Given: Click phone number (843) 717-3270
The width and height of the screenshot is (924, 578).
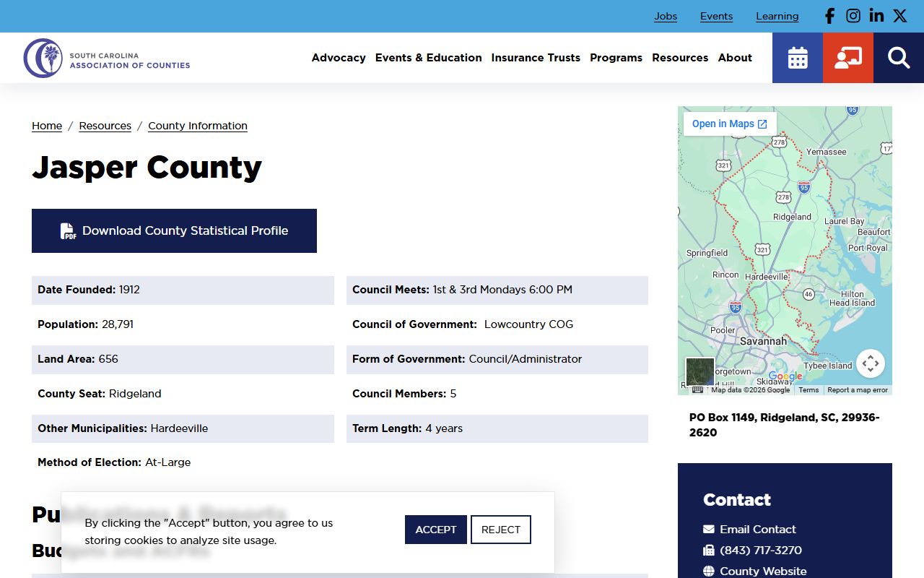Looking at the screenshot, I should point(761,551).
